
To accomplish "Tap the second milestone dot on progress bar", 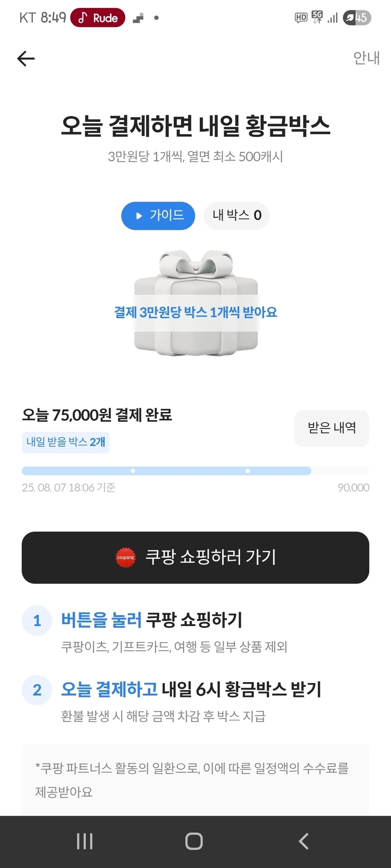I will click(x=248, y=471).
